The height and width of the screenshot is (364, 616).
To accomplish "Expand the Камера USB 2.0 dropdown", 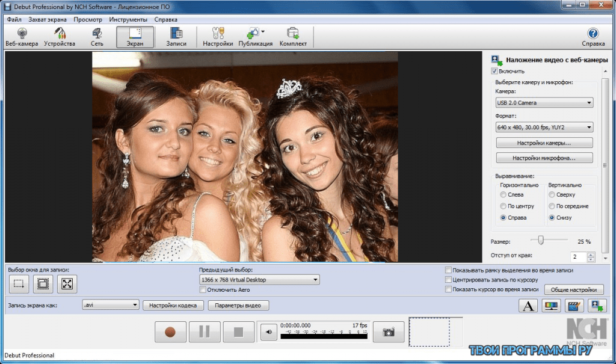I will (544, 103).
